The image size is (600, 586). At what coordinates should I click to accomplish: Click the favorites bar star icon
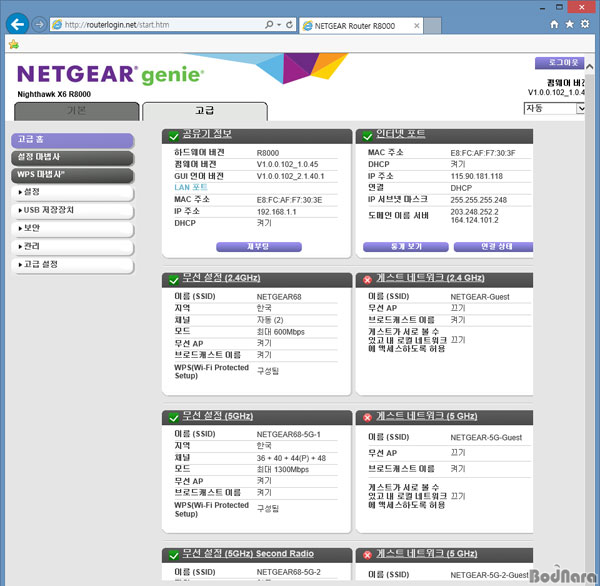(14, 44)
